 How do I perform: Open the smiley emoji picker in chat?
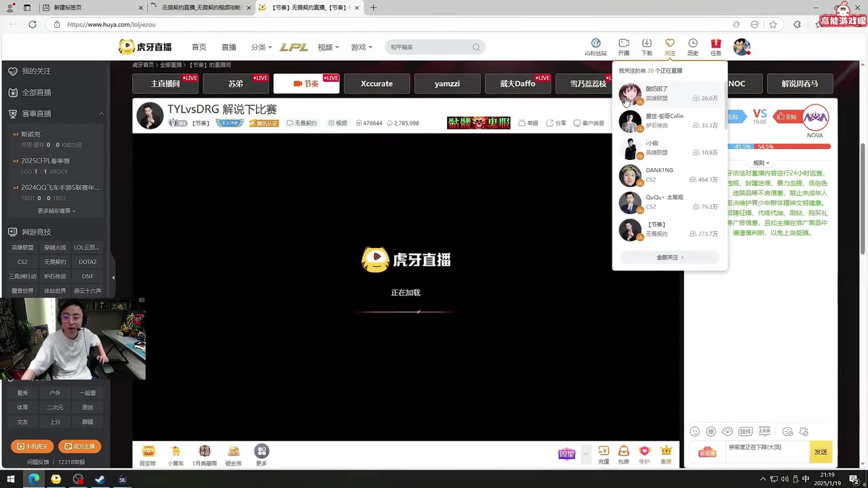(x=694, y=432)
